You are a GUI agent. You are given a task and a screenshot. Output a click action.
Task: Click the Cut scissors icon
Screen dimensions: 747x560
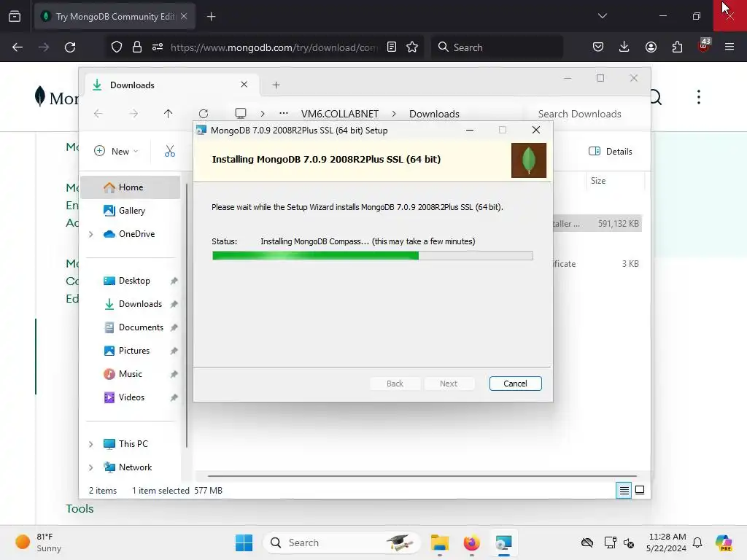click(170, 151)
